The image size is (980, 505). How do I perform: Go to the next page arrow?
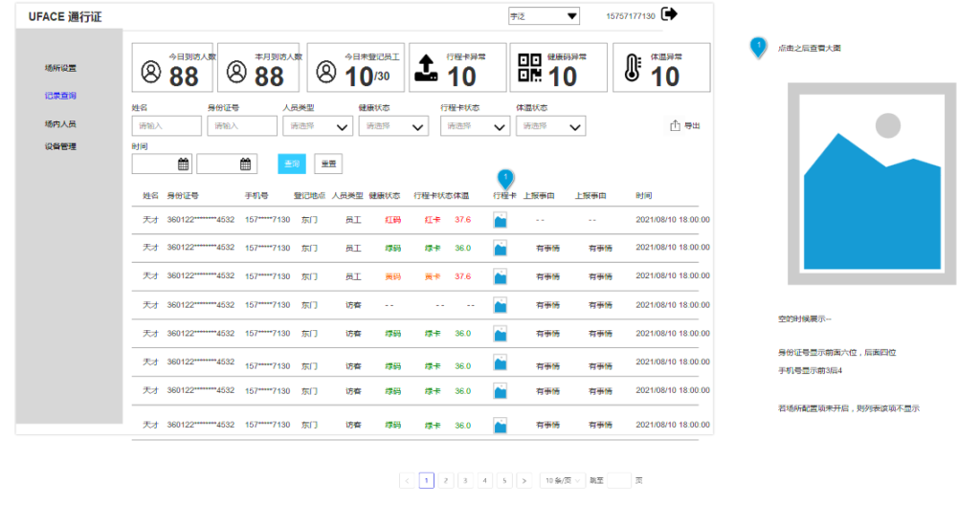click(524, 481)
